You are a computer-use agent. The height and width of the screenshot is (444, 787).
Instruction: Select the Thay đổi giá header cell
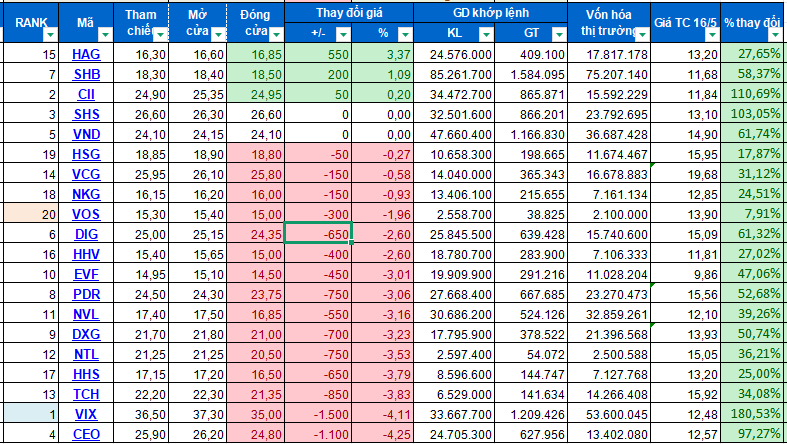[349, 13]
